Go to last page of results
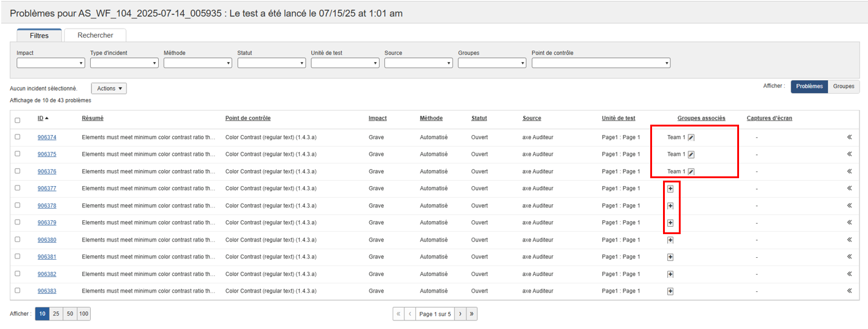This screenshot has height=329, width=868. click(x=472, y=314)
